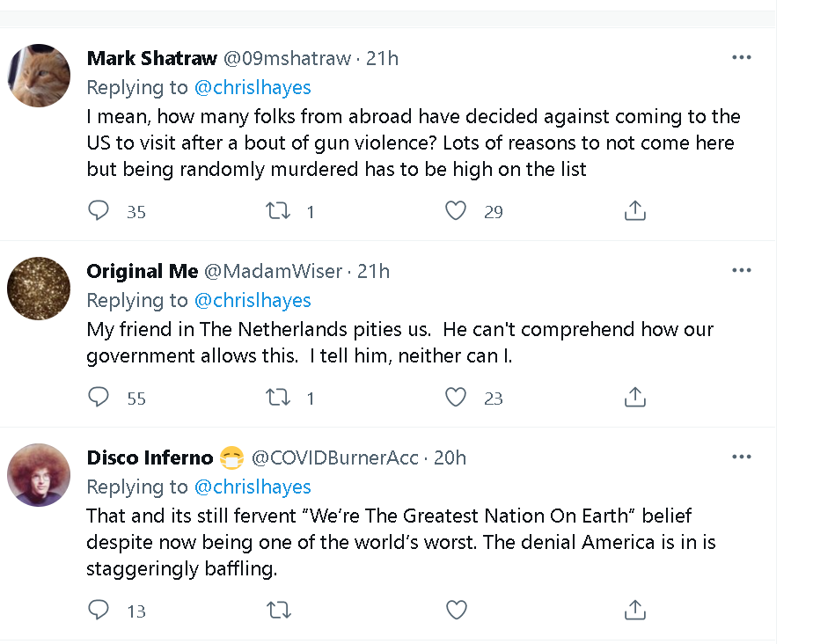This screenshot has height=644, width=813.
Task: Open more options on Mark Shatraw's tweet
Action: tap(742, 58)
